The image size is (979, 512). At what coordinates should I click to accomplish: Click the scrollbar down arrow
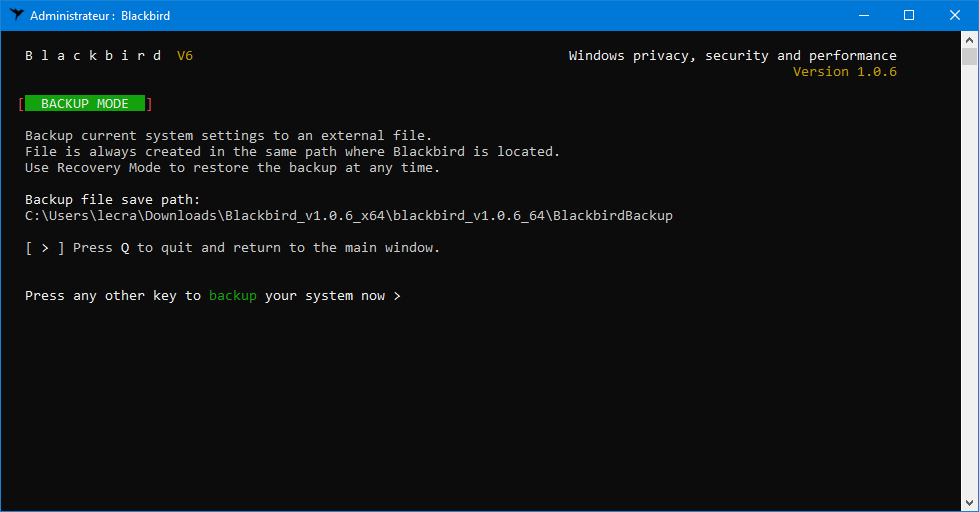(x=969, y=503)
